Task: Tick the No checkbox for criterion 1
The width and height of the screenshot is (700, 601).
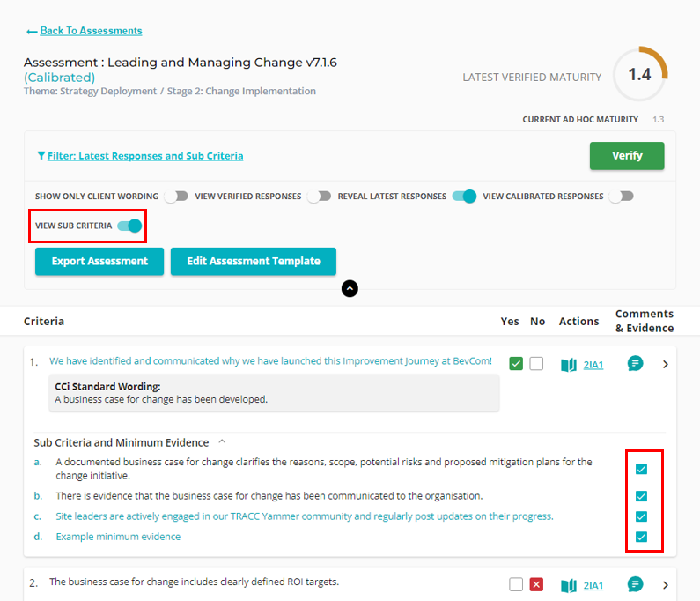Action: pyautogui.click(x=537, y=364)
